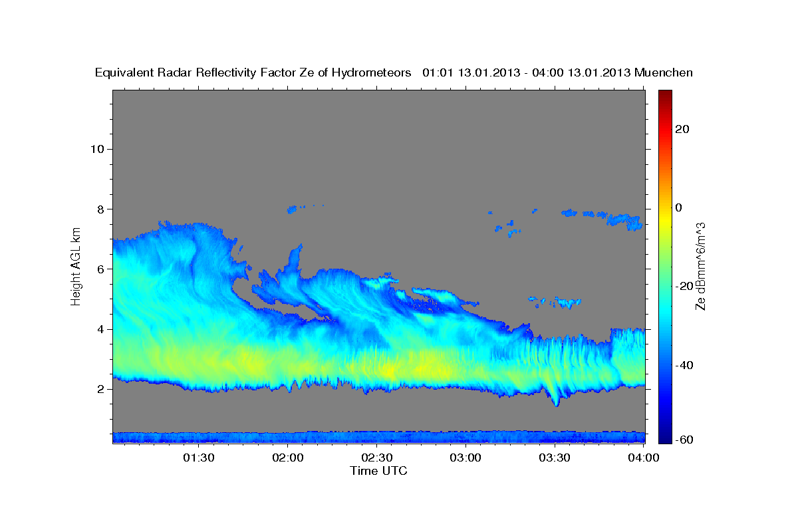
Task: Click the height axis label '8'
Action: tap(101, 209)
